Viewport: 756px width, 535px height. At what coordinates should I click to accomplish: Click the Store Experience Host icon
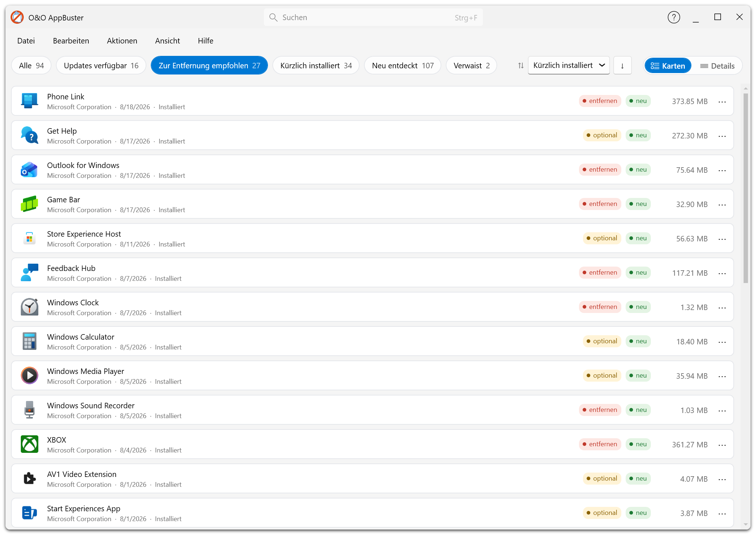click(30, 238)
